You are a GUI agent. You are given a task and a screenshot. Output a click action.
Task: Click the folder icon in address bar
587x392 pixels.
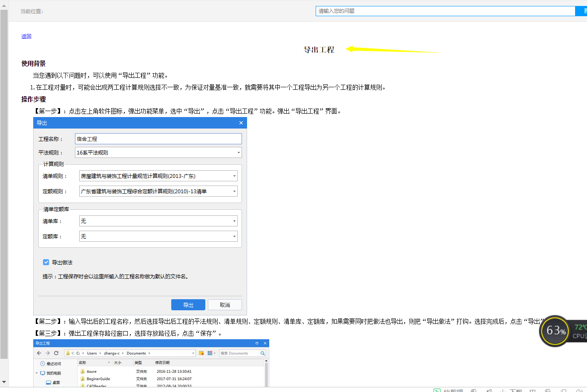click(x=68, y=353)
